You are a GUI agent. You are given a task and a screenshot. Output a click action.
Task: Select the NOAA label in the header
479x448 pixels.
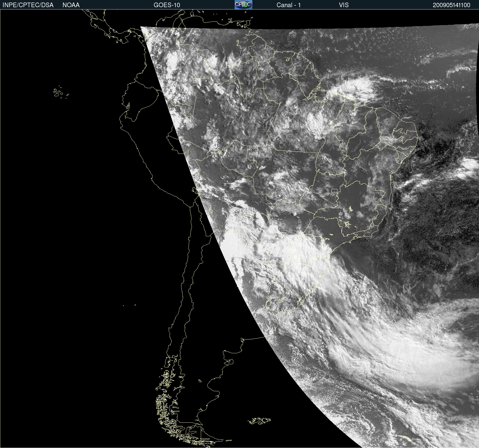point(71,5)
